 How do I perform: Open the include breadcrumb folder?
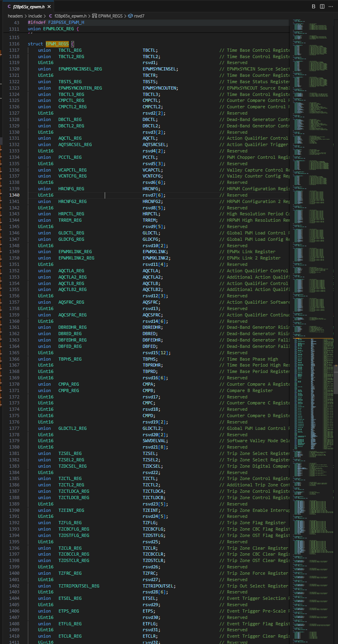coord(35,16)
